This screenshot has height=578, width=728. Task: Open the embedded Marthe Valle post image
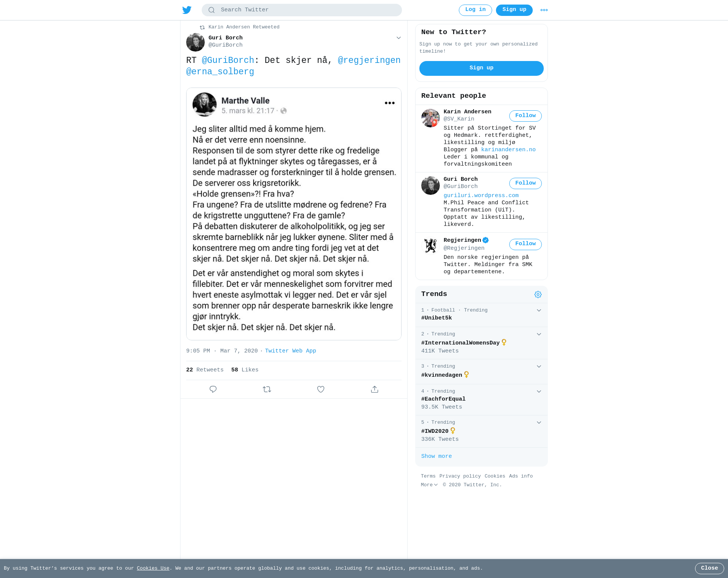[294, 214]
